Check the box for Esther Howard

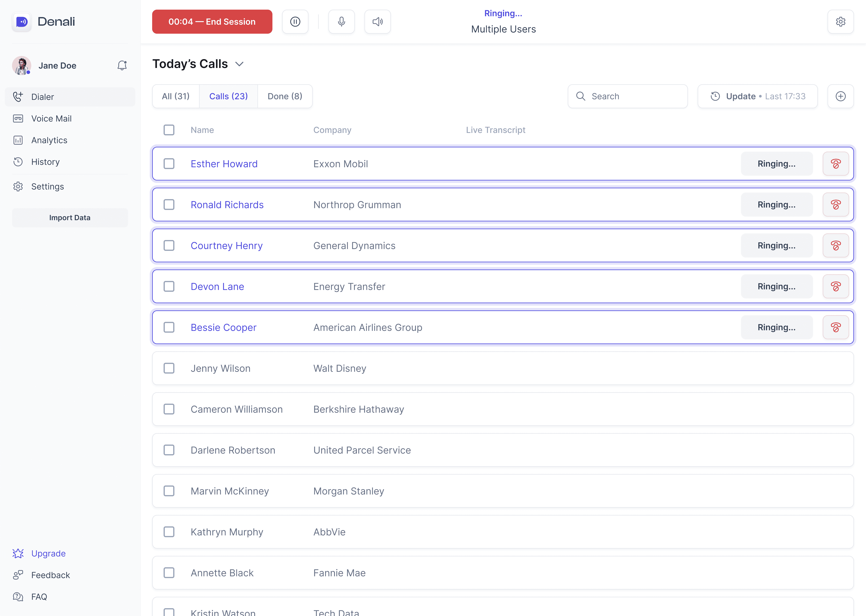(169, 164)
